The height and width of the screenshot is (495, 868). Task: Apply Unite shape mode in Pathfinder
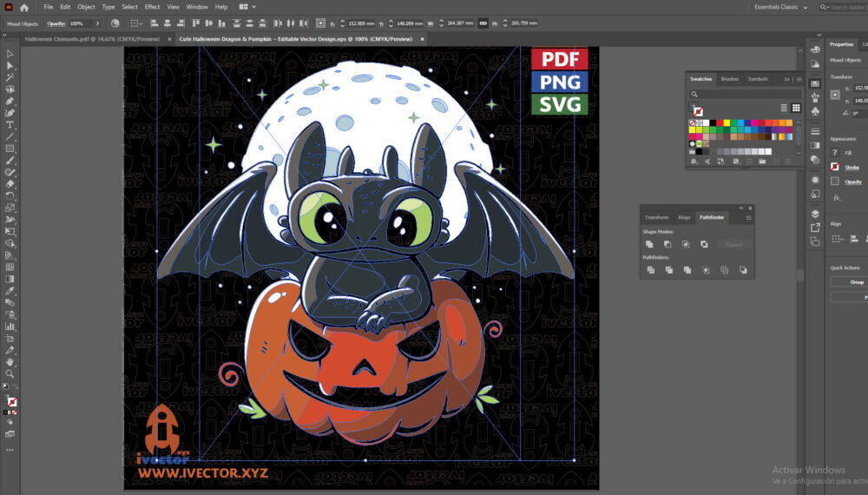[649, 244]
